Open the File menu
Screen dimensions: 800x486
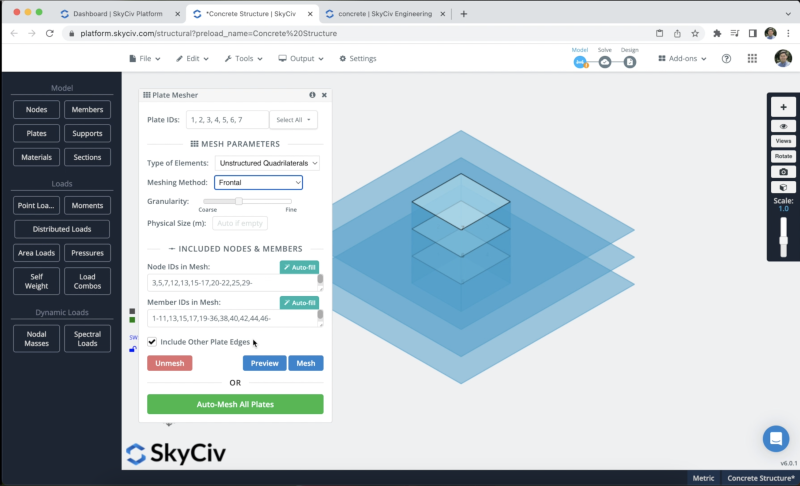pyautogui.click(x=145, y=59)
